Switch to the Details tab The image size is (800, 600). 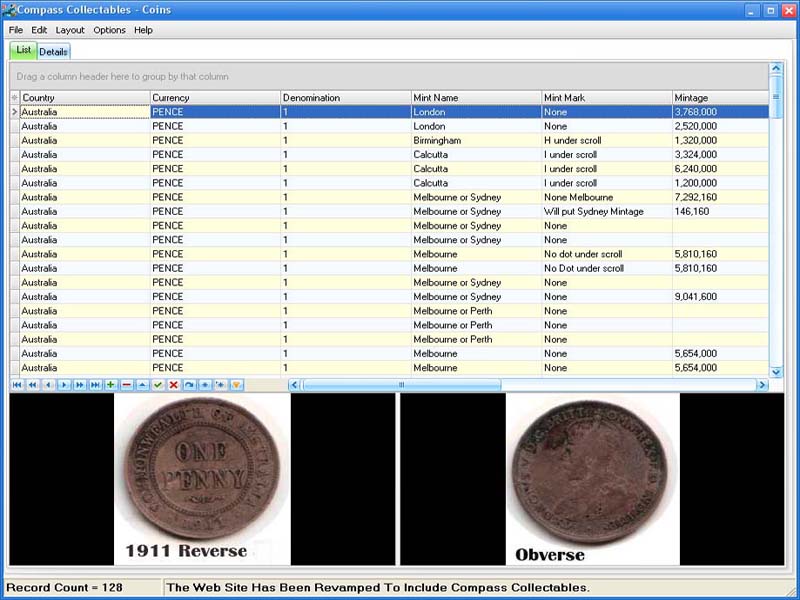53,51
